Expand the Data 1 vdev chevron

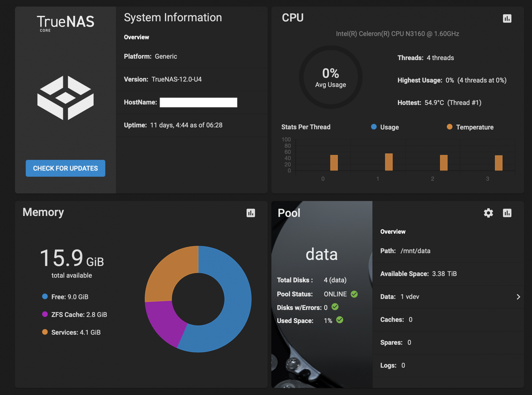click(x=518, y=297)
